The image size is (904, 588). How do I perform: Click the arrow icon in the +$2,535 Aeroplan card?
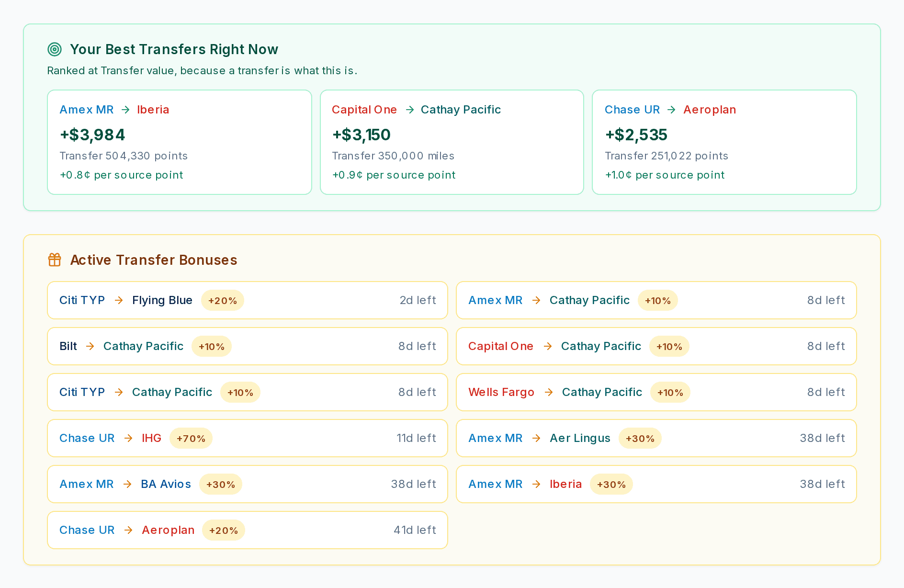tap(671, 110)
